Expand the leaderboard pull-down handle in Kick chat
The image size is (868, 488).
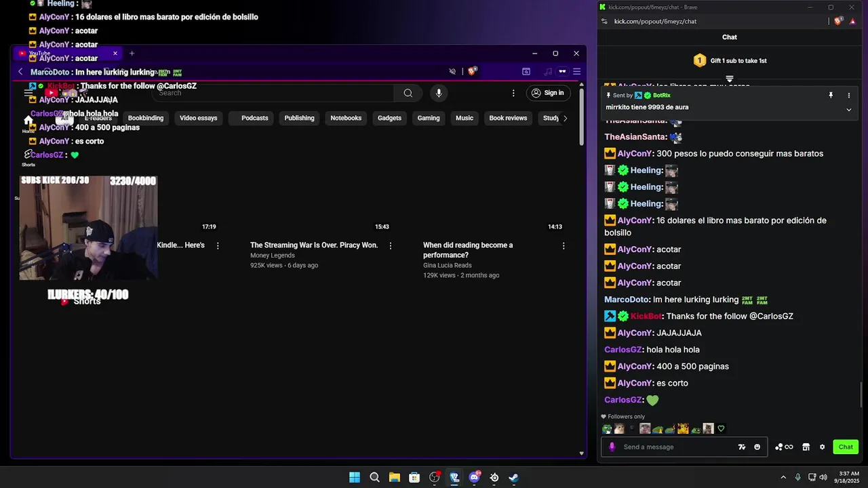[730, 79]
